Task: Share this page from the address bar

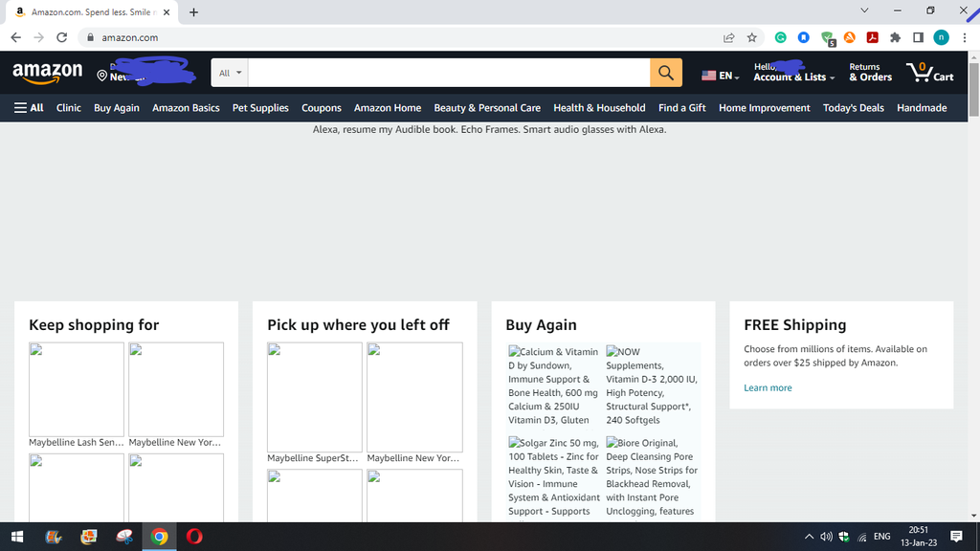Action: [728, 37]
